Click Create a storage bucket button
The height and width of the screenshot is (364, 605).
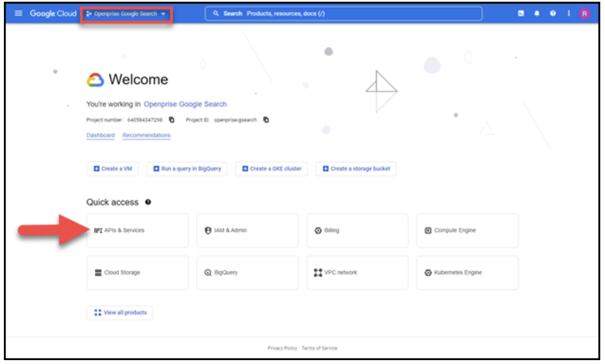[356, 169]
